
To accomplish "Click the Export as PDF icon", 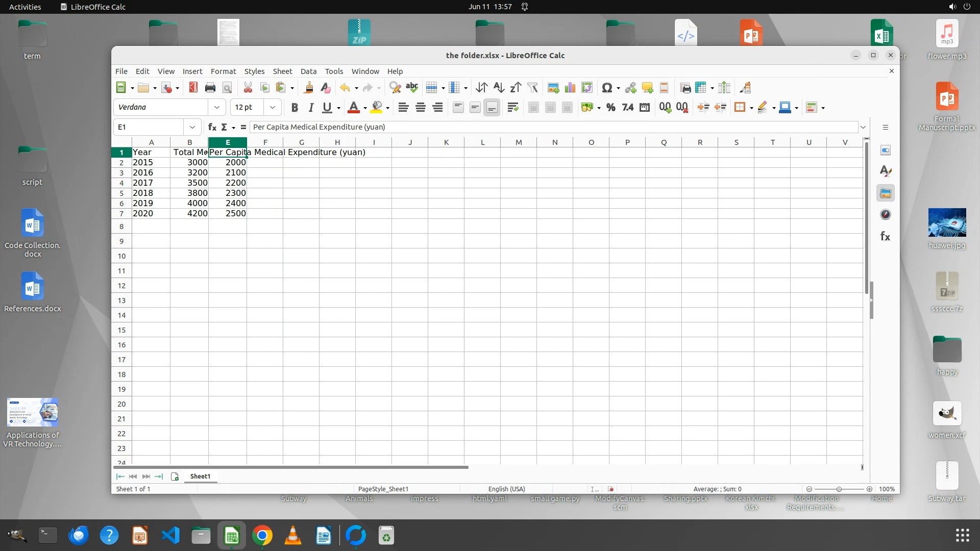I will pyautogui.click(x=193, y=88).
